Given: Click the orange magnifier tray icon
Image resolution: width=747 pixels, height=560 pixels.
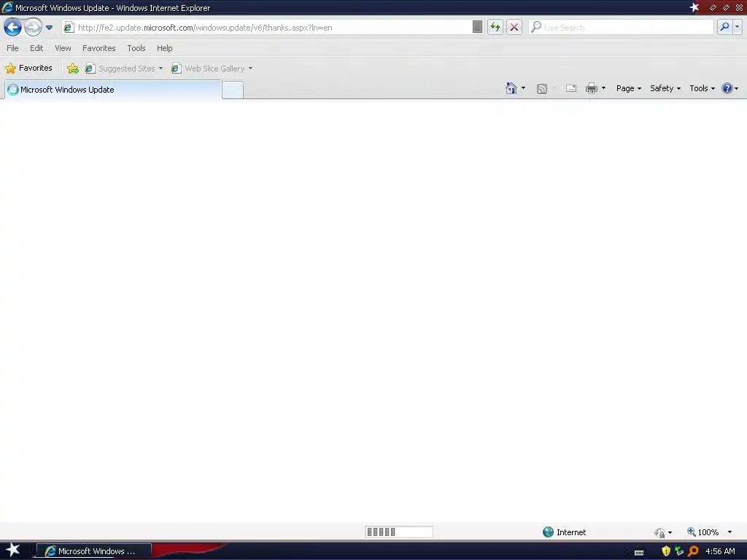Looking at the screenshot, I should (x=693, y=551).
